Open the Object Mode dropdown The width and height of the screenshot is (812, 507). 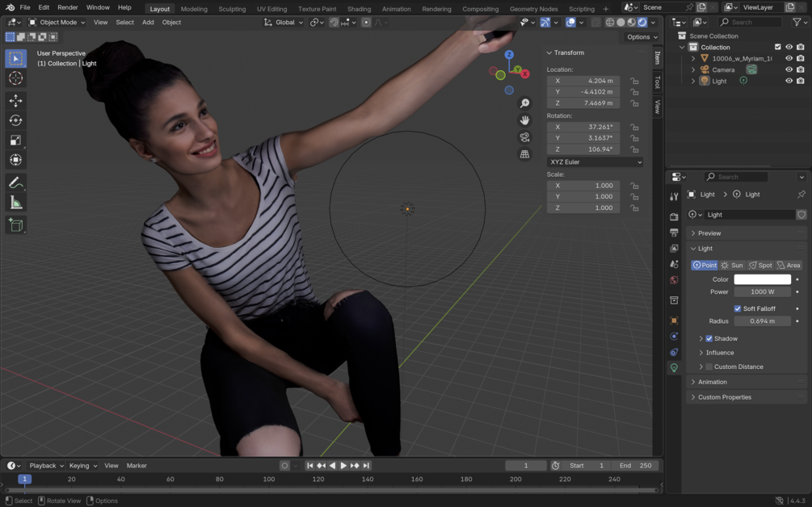[x=57, y=23]
